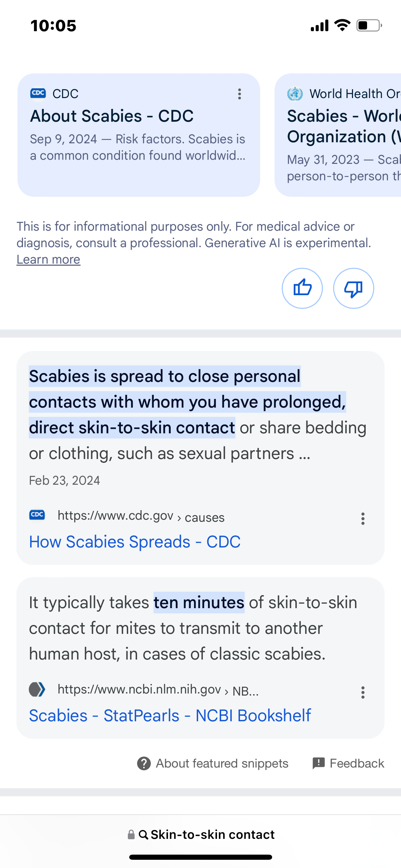Tap the question mark help icon
The image size is (401, 868).
click(144, 763)
